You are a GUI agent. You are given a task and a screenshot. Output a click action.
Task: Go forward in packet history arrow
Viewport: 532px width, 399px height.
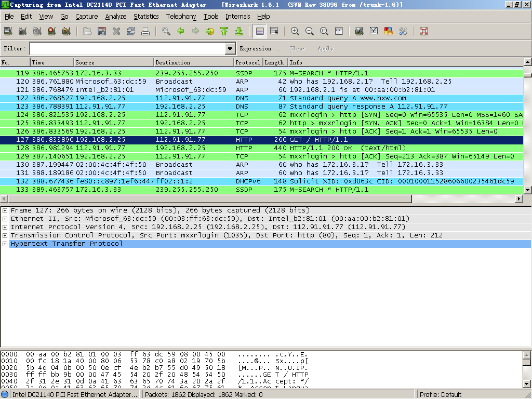(195, 32)
